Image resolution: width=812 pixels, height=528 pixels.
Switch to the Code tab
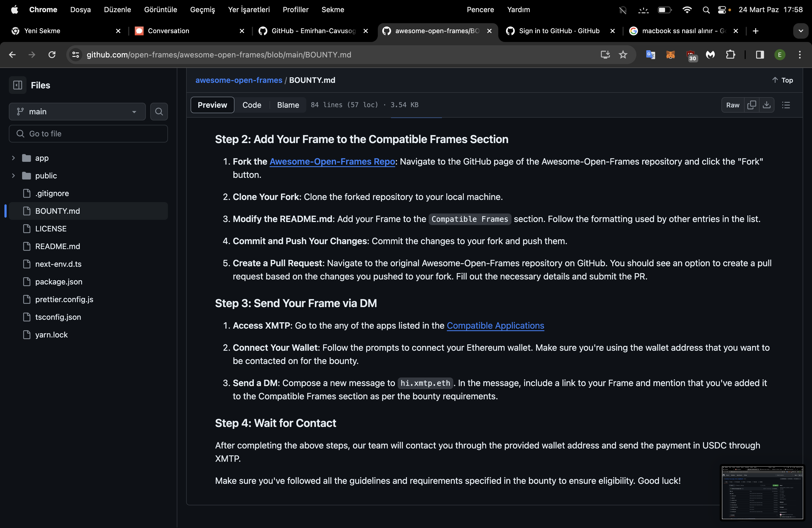[251, 105]
